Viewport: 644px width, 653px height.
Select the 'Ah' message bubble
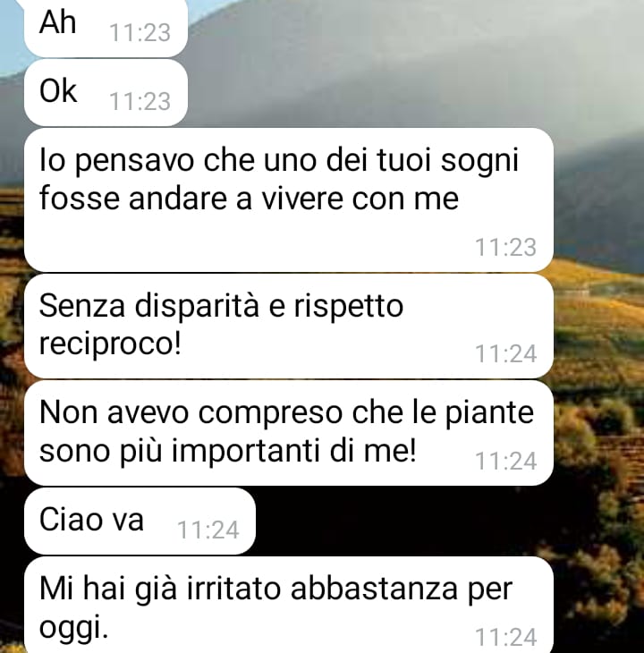pos(106,27)
